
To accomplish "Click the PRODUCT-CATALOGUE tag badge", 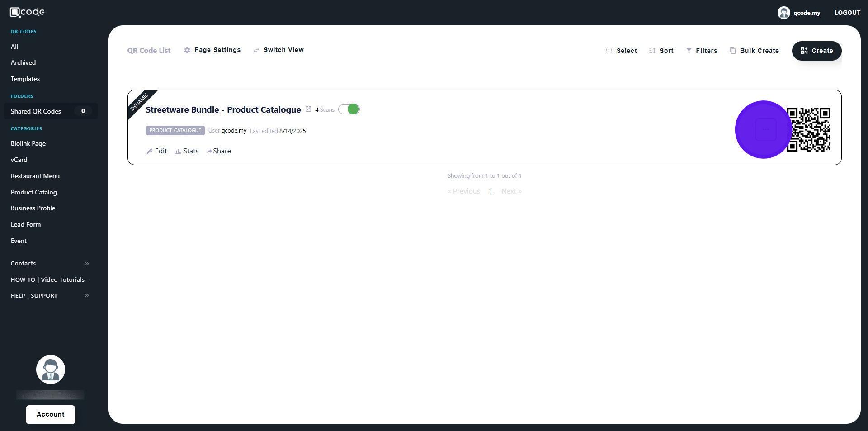I will point(175,131).
